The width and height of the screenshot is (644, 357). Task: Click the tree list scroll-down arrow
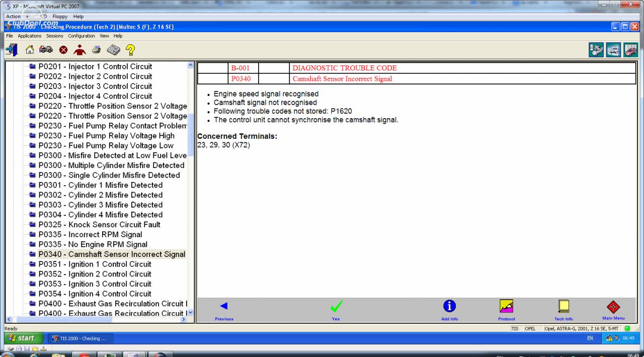click(190, 313)
